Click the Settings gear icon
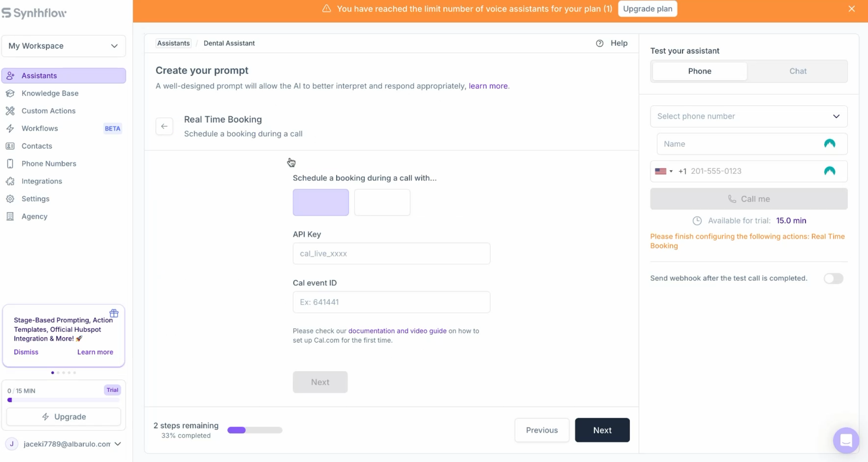868x462 pixels. [10, 199]
